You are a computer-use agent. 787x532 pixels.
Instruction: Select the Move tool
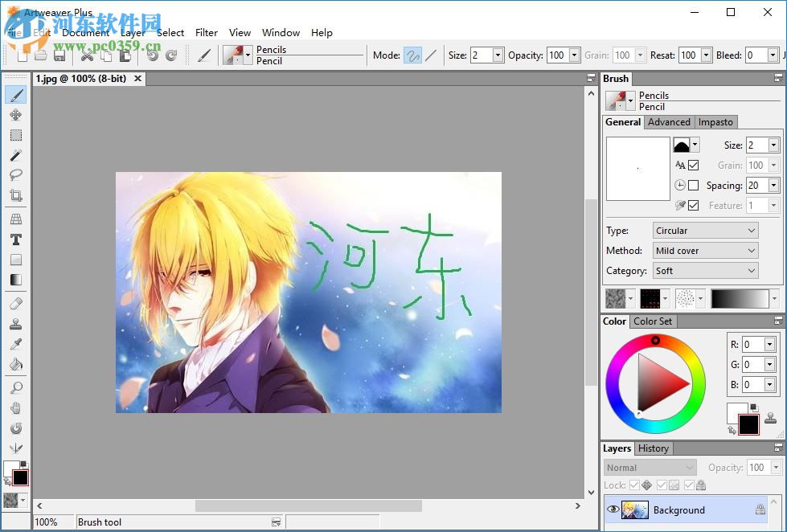[x=16, y=115]
